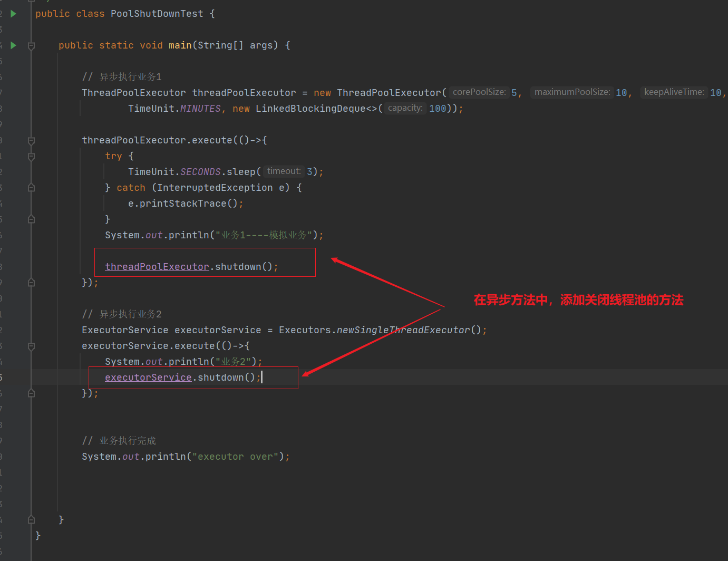Click the catch keyword
Screen dimensions: 728x561
131,188
